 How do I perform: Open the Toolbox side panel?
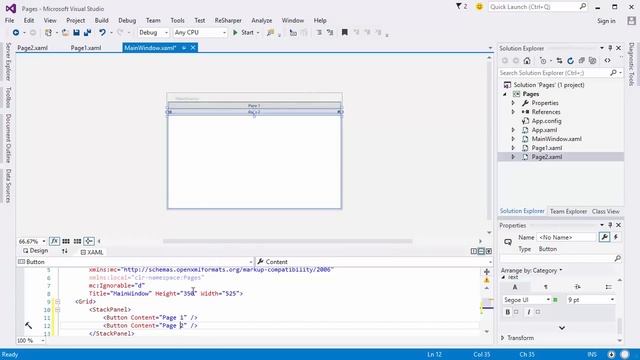(8, 97)
